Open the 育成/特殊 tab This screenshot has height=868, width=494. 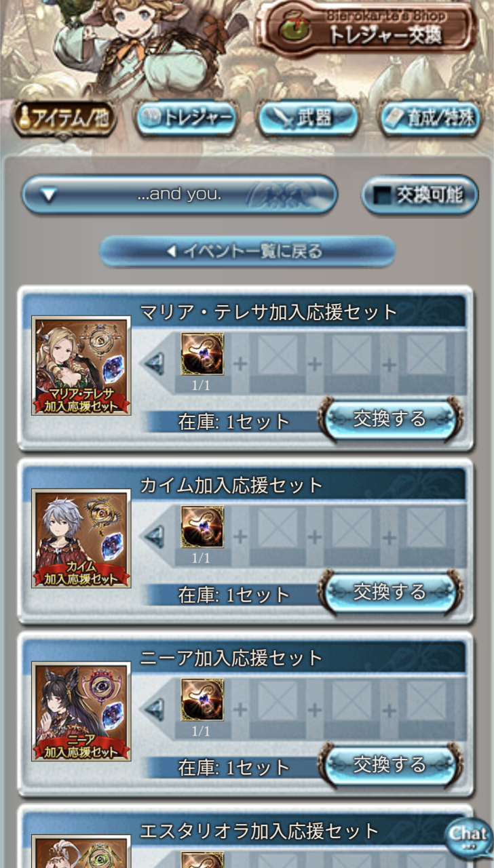pos(430,119)
